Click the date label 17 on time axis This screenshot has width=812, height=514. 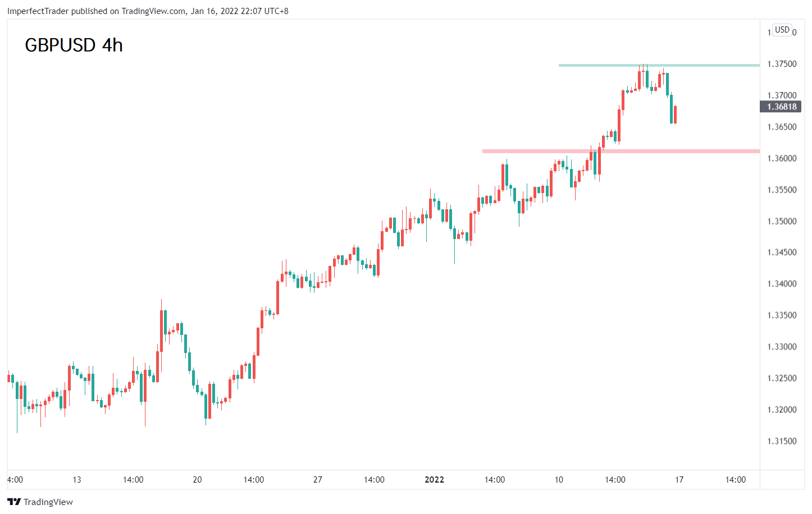pyautogui.click(x=679, y=479)
